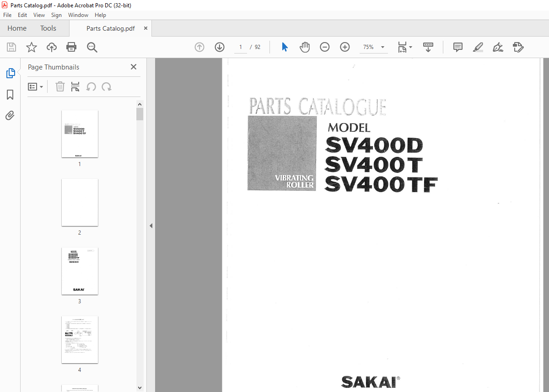
Task: Click the thumbnails panel scrollbar thumb
Action: (x=140, y=114)
